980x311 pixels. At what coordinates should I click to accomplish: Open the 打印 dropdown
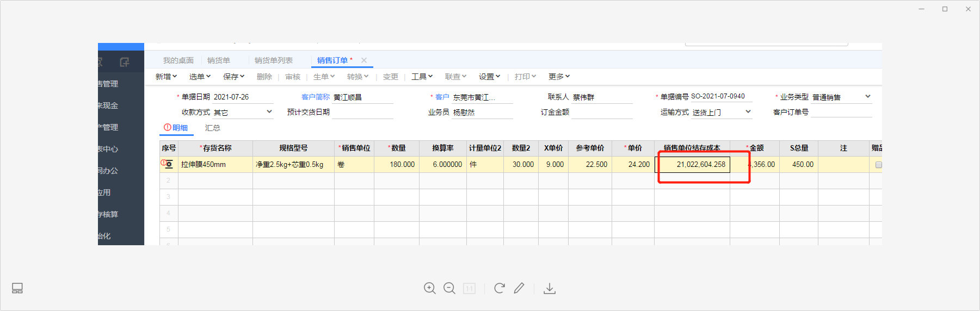pyautogui.click(x=526, y=77)
